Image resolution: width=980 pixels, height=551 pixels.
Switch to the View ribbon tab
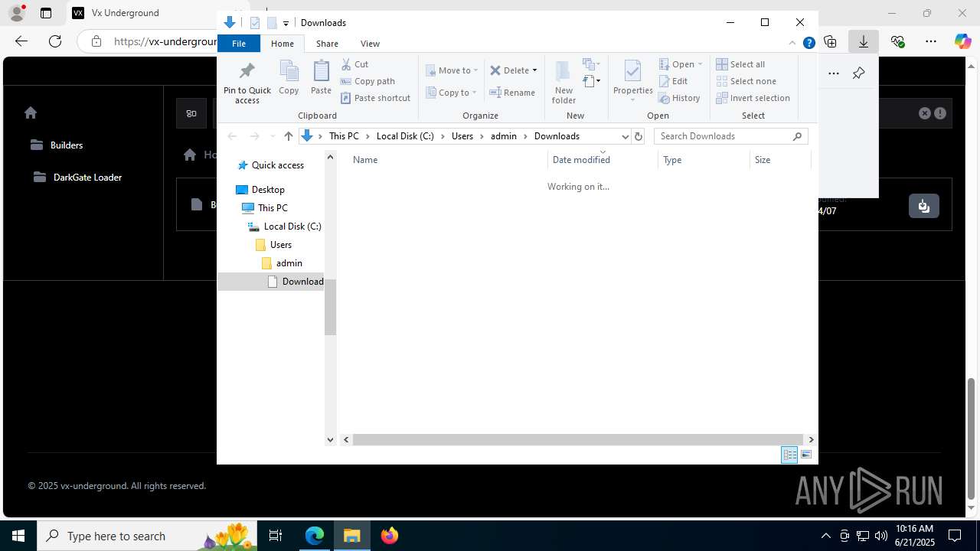[x=370, y=44]
